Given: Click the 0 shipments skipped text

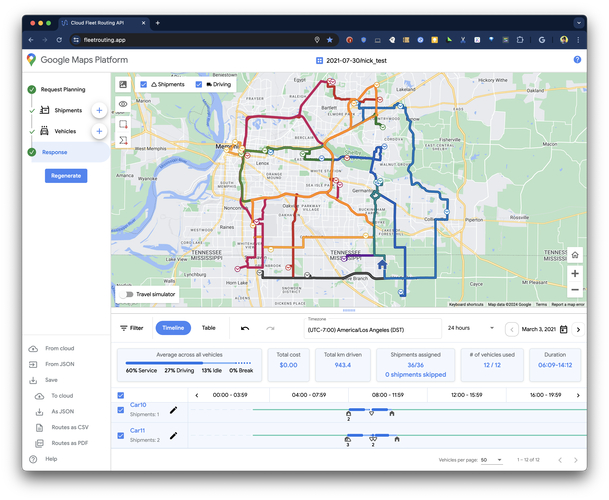Looking at the screenshot, I should pyautogui.click(x=415, y=375).
